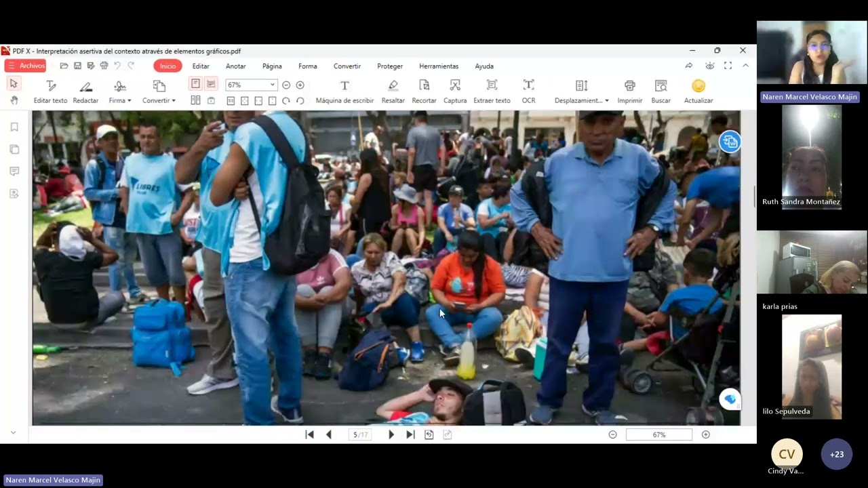Open the Ayuda tab
The width and height of the screenshot is (868, 488).
click(x=484, y=66)
